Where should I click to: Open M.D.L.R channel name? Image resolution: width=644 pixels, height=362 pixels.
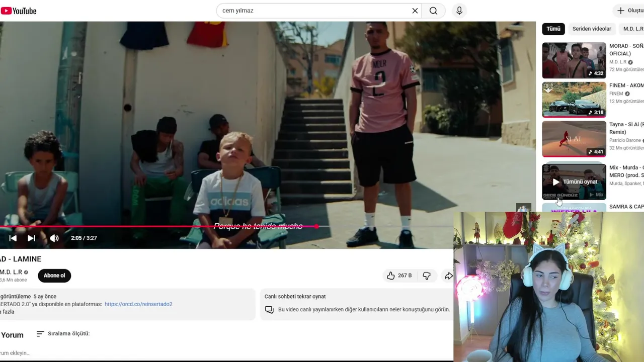11,272
